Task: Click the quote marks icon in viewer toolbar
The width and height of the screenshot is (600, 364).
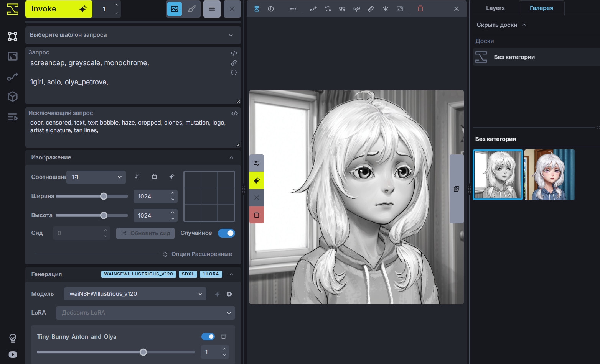Action: tap(342, 9)
